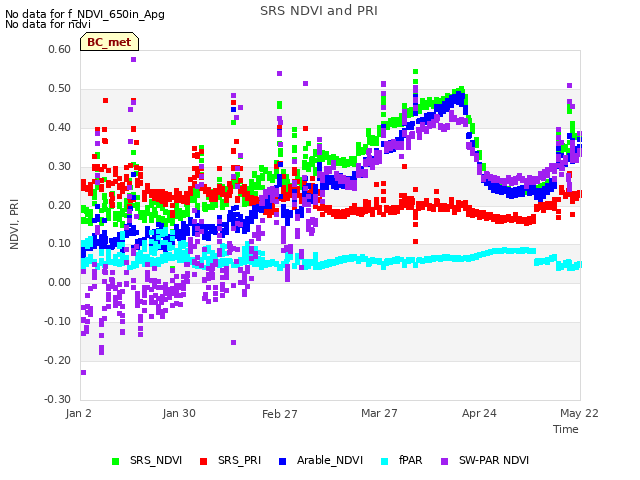640x480 pixels.
Task: Click the 'Jan 30' x-axis tick label
Action: pos(179,413)
